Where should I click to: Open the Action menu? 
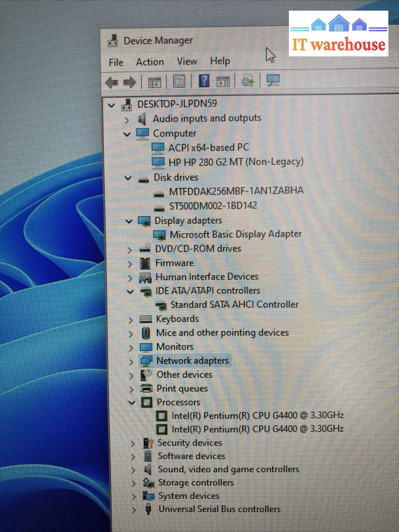coord(149,62)
